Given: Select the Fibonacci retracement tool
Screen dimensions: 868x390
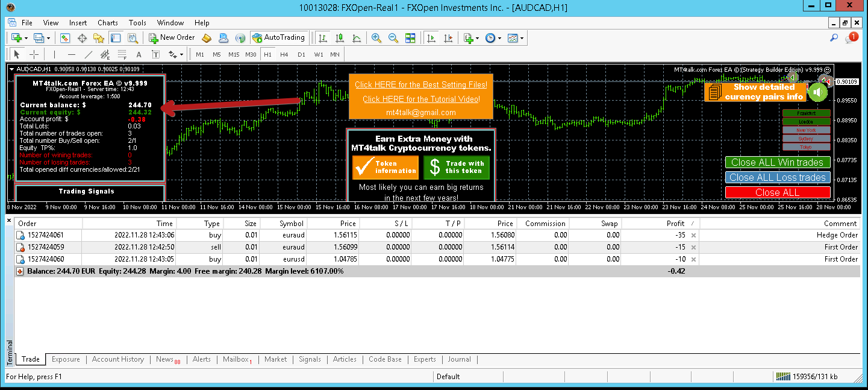Looking at the screenshot, I should tap(122, 54).
